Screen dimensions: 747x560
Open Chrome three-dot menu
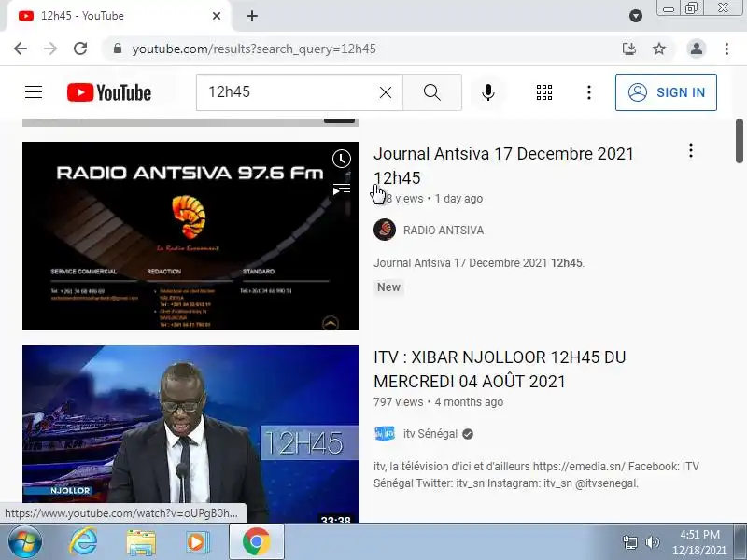(726, 49)
